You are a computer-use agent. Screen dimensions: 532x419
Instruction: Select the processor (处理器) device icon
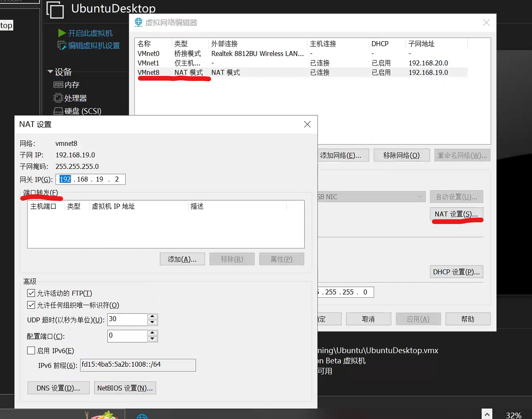(x=58, y=98)
